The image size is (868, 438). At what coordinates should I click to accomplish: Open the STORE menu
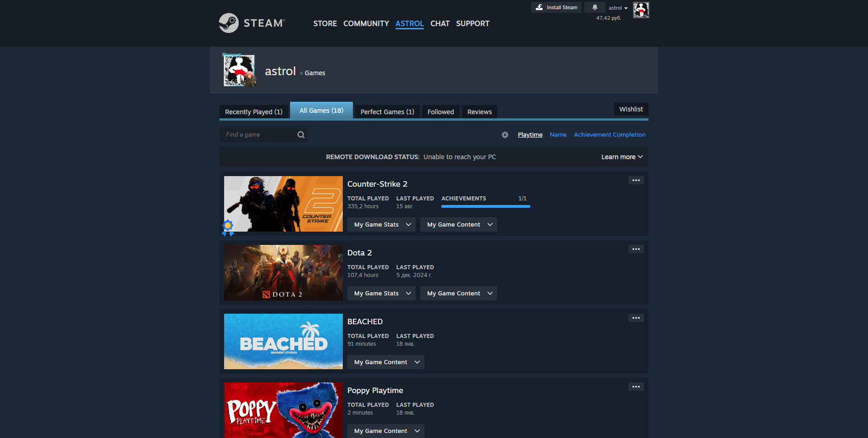(x=325, y=23)
